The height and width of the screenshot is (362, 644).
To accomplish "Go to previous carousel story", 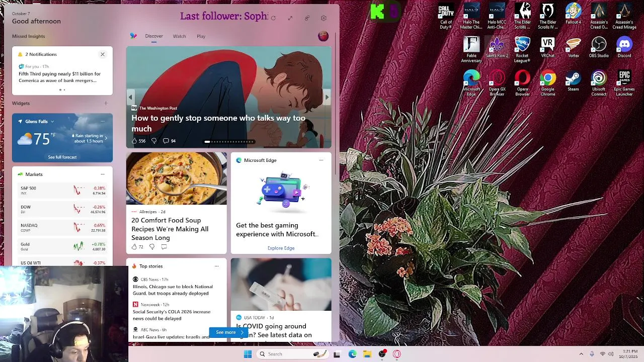I will 130,98.
